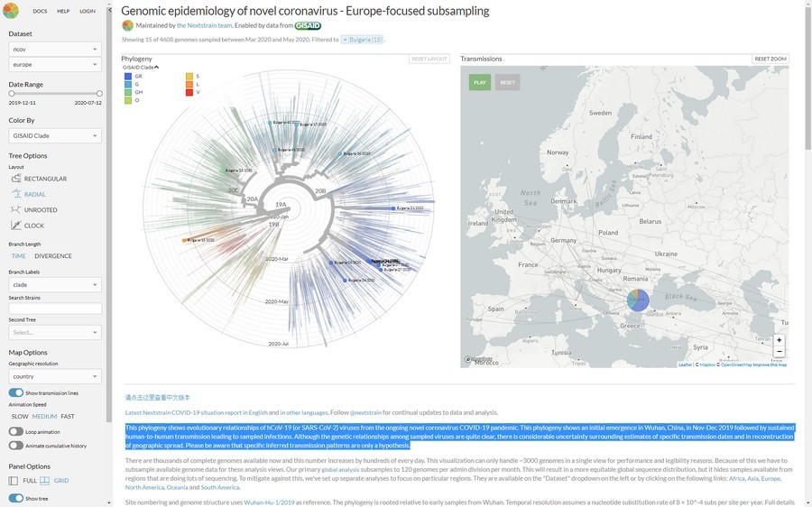Select the Rectangular tree layout icon

[x=15, y=179]
